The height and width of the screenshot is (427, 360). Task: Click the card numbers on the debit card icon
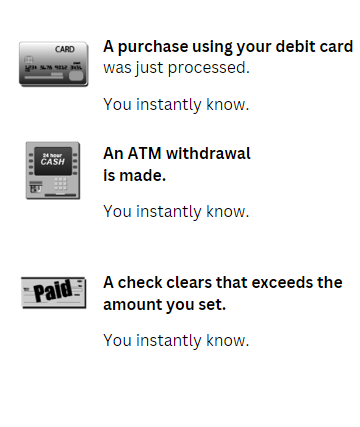click(x=53, y=68)
